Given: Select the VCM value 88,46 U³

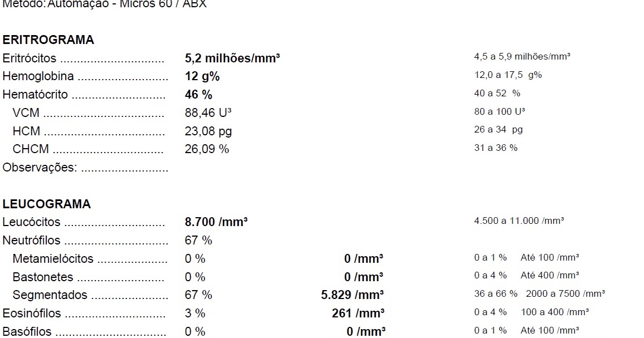Looking at the screenshot, I should [x=208, y=112].
